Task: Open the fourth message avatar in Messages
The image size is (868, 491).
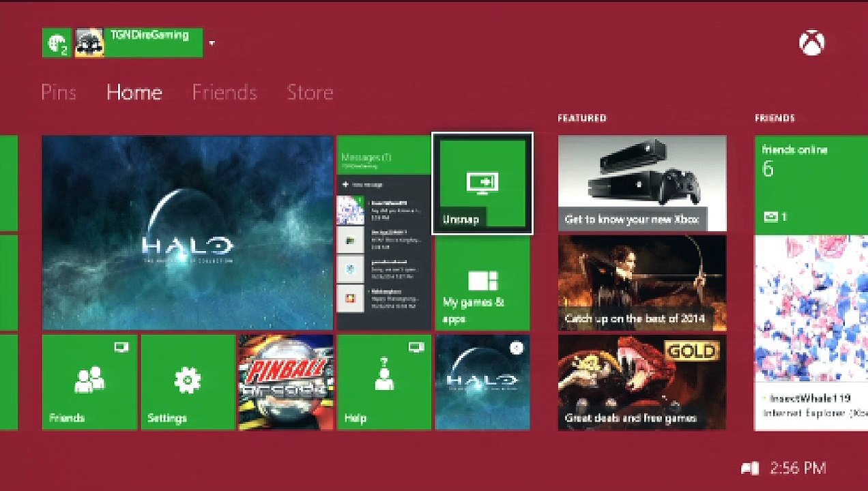Action: (x=350, y=299)
